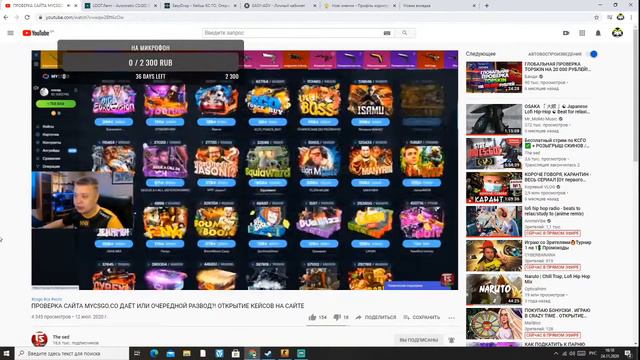This screenshot has height=360, width=640.
Task: Bookmark this page with the star icon
Action: pos(596,18)
